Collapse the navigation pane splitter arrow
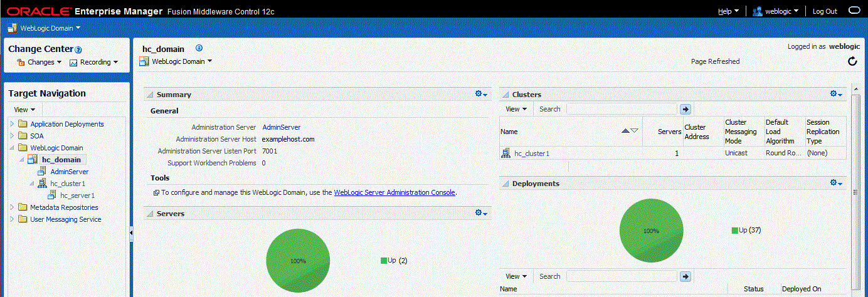Image resolution: width=868 pixels, height=297 pixels. 131,232
